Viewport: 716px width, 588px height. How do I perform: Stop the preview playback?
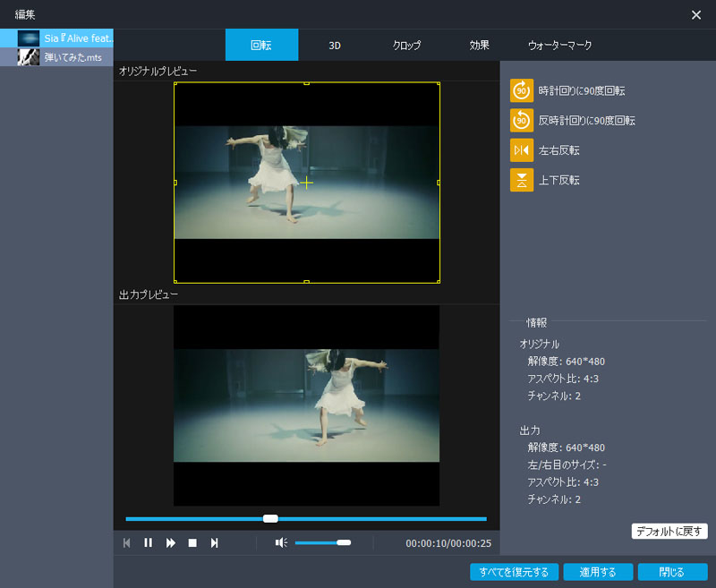[192, 541]
